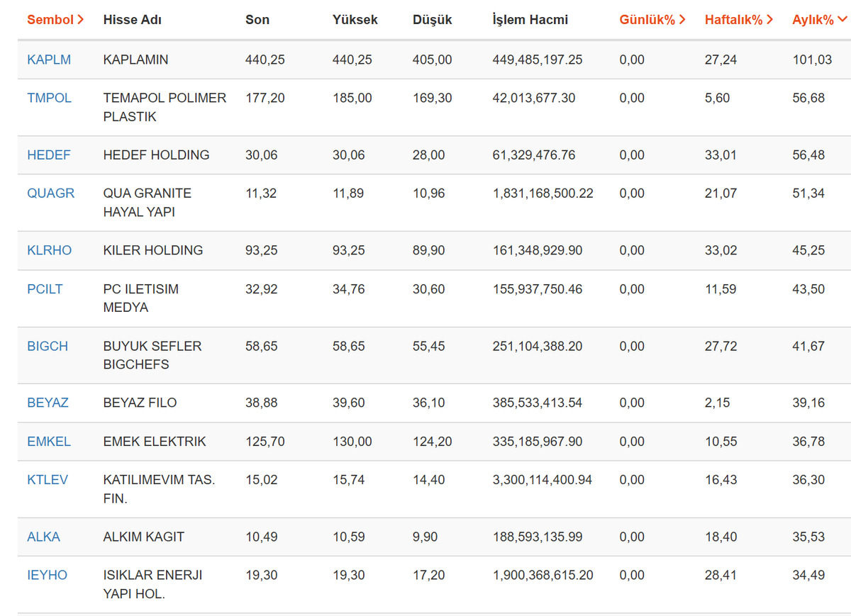Open the KLRHO symbol link

tap(50, 250)
